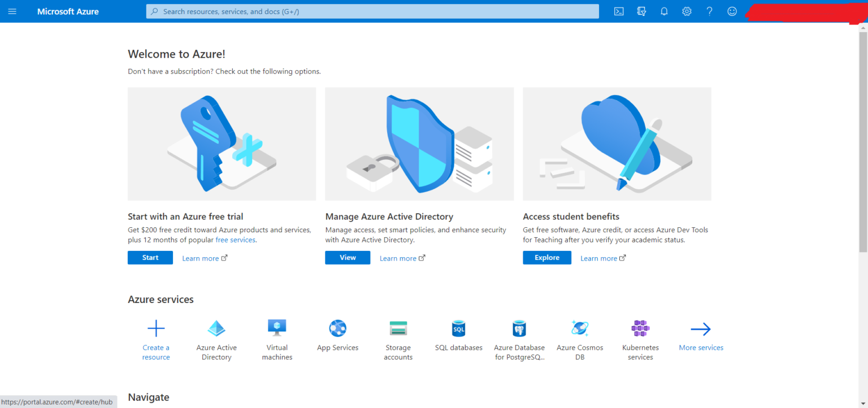Click the search resources input field
The width and height of the screenshot is (868, 408).
[x=372, y=11]
